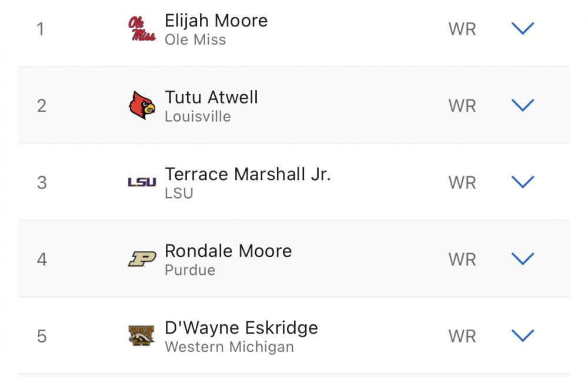
Task: Click rank number 1
Action: (x=41, y=29)
